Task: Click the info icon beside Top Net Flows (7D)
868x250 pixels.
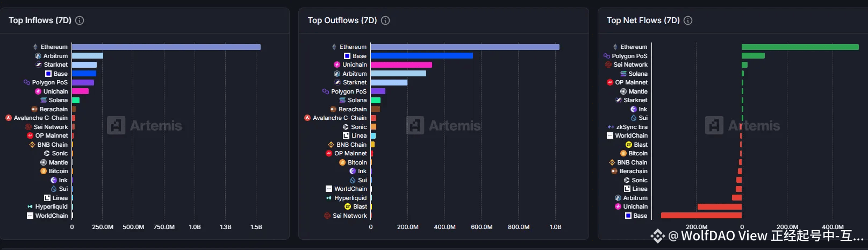Action: coord(688,20)
